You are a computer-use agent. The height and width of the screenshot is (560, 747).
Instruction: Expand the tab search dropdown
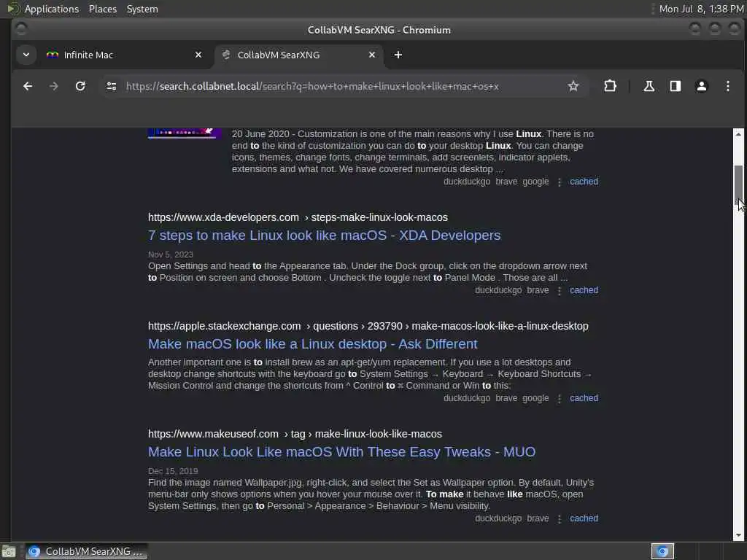coord(26,55)
